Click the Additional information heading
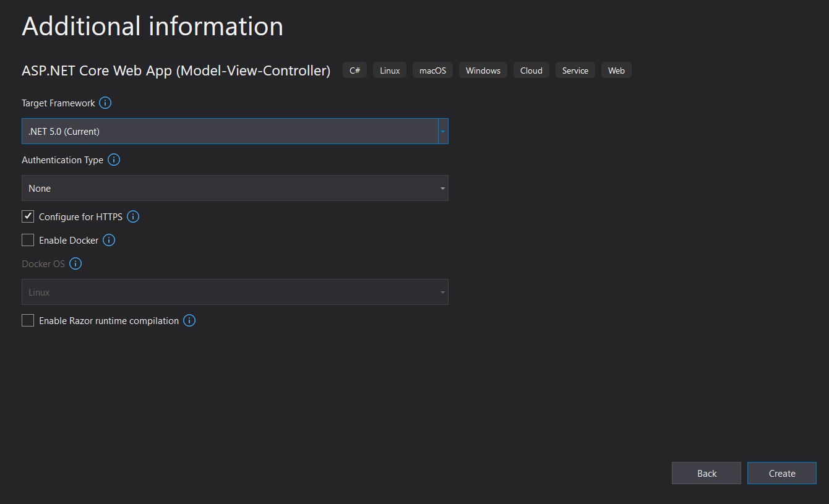Image resolution: width=829 pixels, height=504 pixels. [152, 27]
